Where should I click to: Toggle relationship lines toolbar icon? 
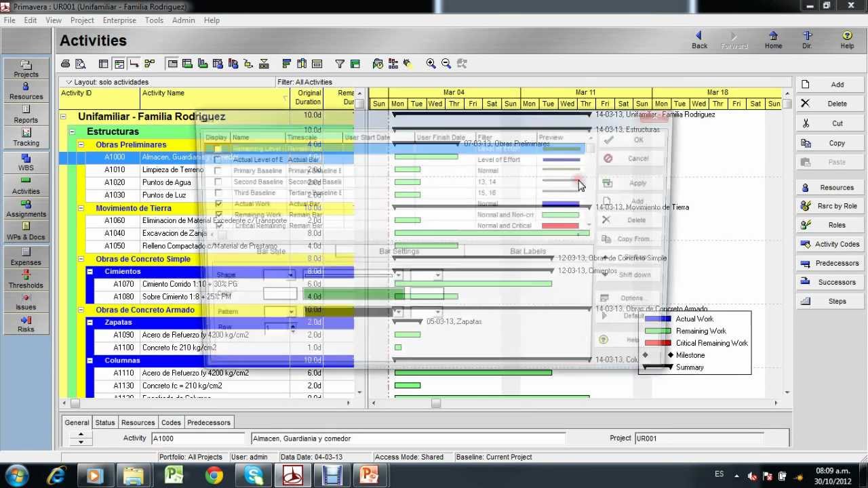click(134, 64)
